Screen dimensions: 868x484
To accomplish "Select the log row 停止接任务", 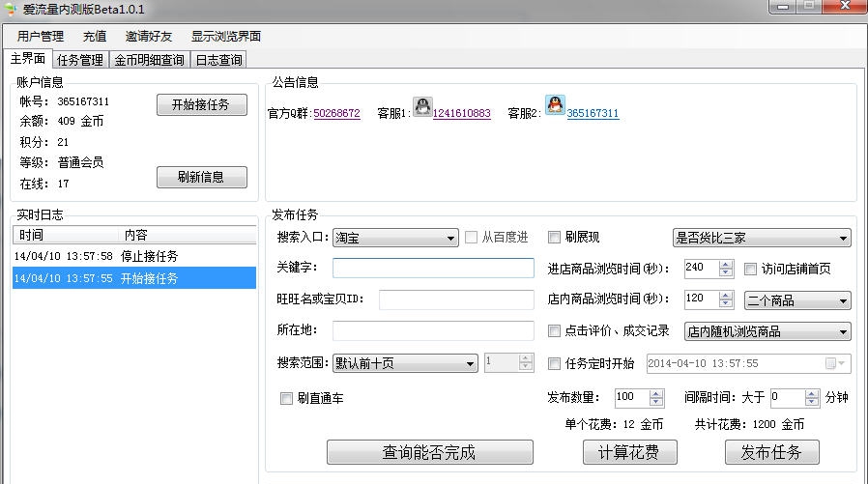I will 134,256.
